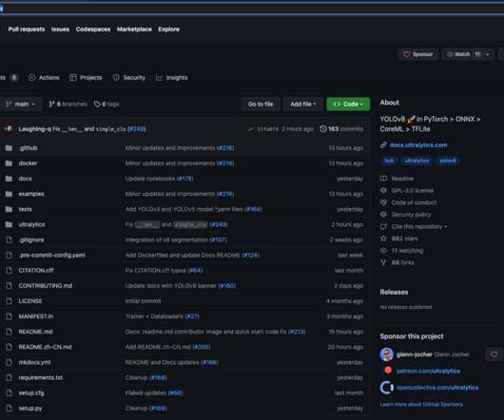Screen dimensions: 504x420
Task: Click the green commit status checkmark
Action: (250, 129)
